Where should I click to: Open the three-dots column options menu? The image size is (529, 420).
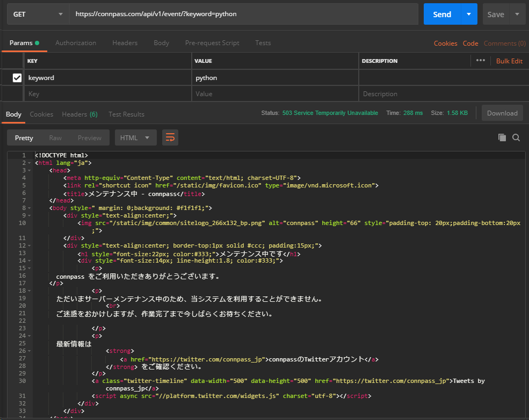pos(481,60)
